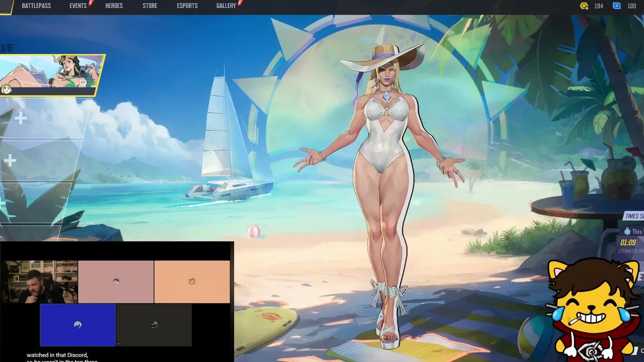Open the Gallery tab
The image size is (644, 362).
point(226,6)
